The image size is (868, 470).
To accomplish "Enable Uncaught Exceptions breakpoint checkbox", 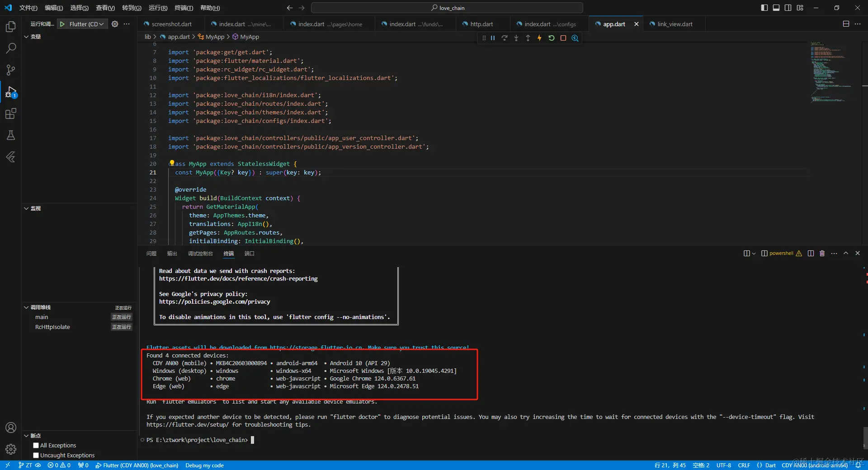I will point(36,456).
